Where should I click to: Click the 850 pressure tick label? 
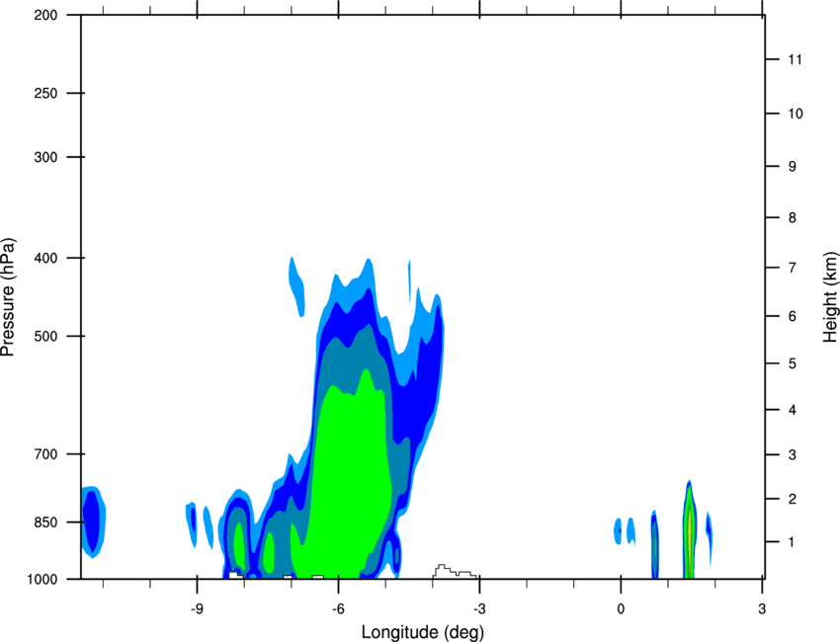[x=45, y=522]
